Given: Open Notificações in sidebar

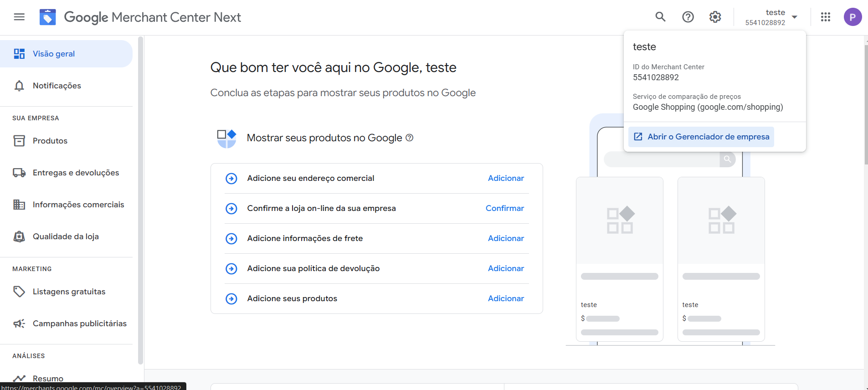Looking at the screenshot, I should point(67,86).
